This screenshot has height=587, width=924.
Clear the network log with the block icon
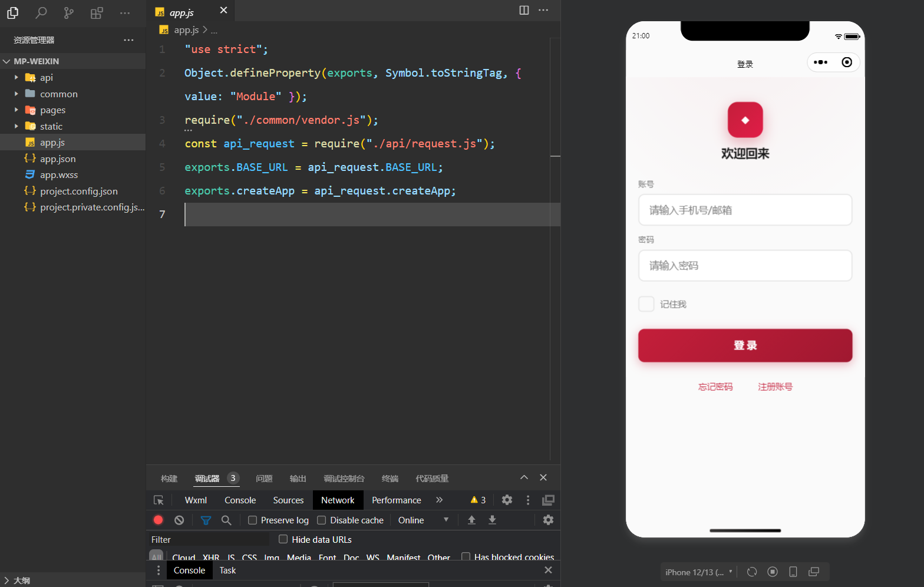[179, 520]
